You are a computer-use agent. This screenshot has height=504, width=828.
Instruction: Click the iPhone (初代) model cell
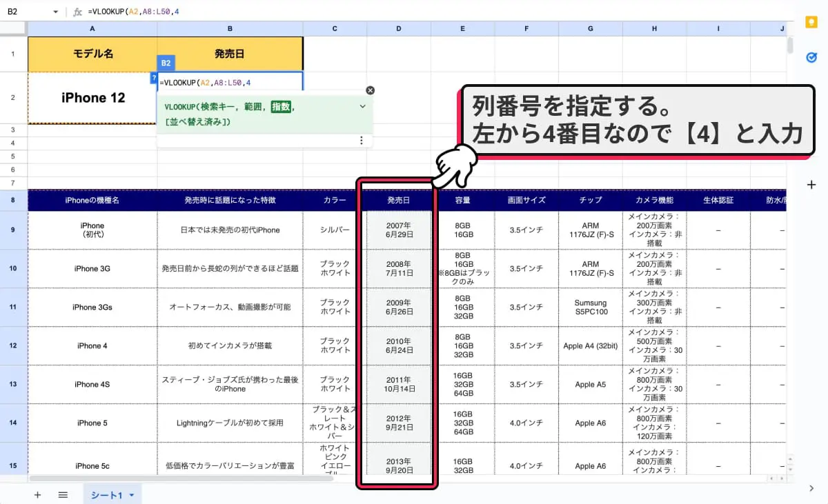(x=92, y=230)
